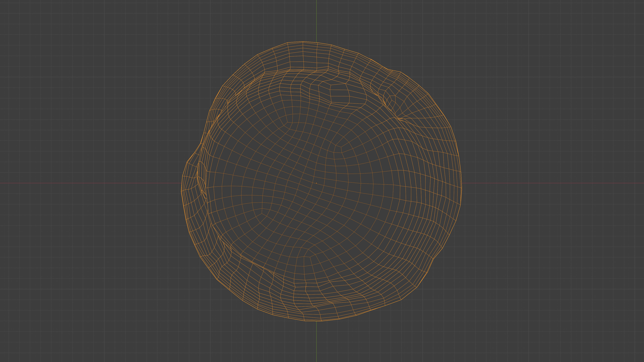Click the pointed bump on upper-right mesh outline
The image size is (644, 362).
point(399,72)
